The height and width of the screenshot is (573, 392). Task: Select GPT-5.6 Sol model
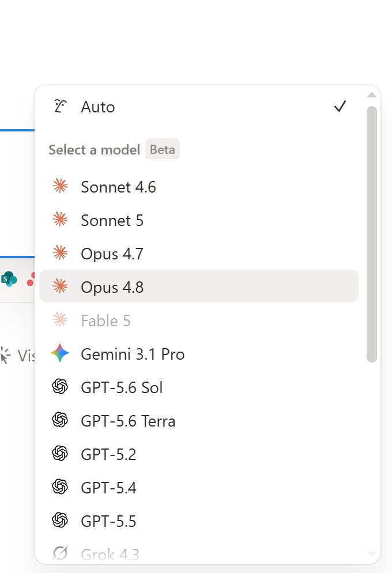[x=199, y=387]
